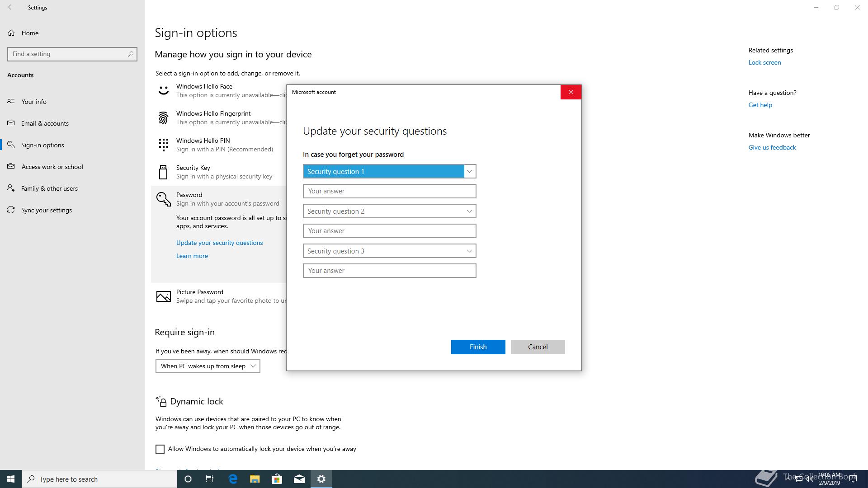Viewport: 868px width, 488px height.
Task: Open the When PC wakes up from sleep dropdown
Action: 208,366
